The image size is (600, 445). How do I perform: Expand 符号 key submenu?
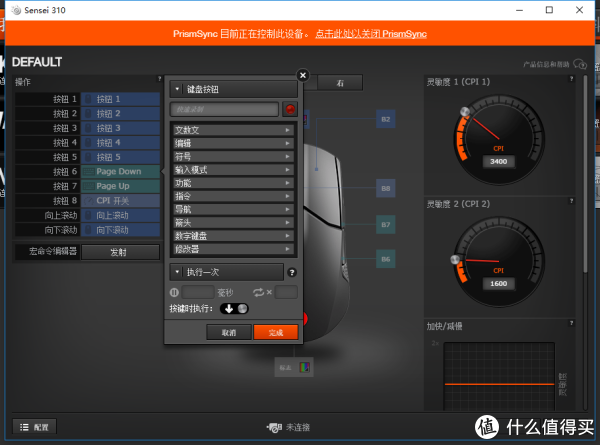pos(233,156)
